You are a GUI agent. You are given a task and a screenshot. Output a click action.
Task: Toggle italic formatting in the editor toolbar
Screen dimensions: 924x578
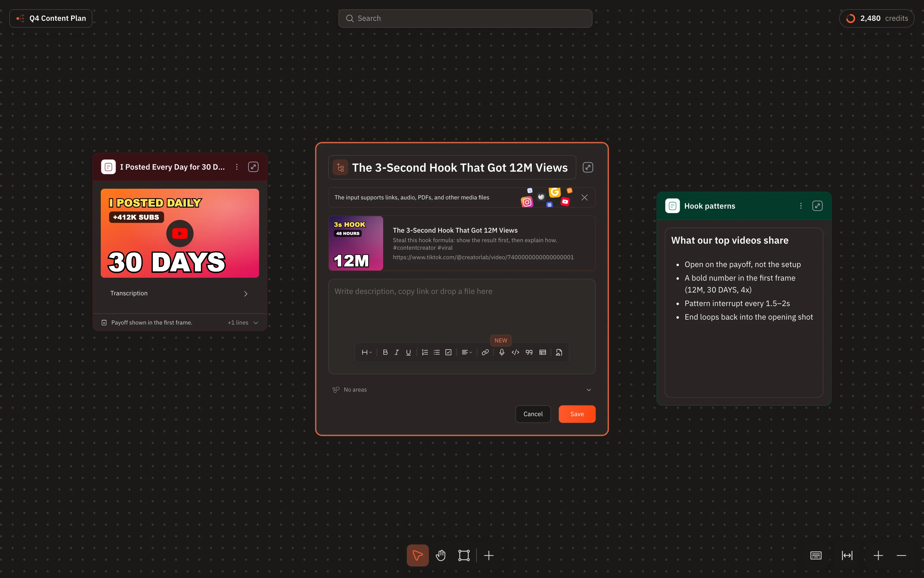397,353
